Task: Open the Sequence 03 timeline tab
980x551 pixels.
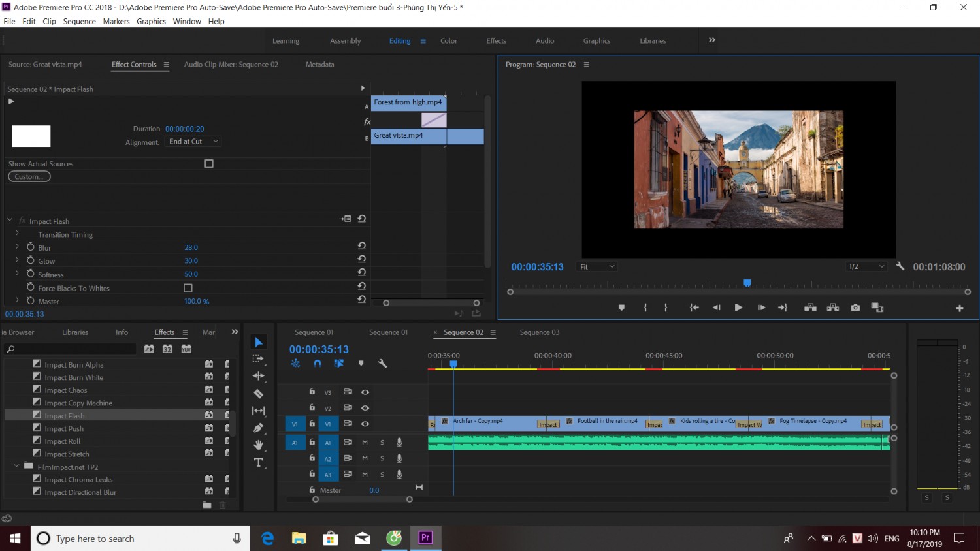Action: pyautogui.click(x=540, y=332)
